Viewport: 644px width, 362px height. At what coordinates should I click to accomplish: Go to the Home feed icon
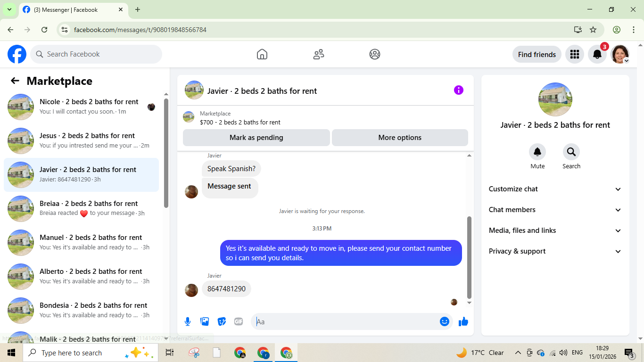click(x=262, y=54)
